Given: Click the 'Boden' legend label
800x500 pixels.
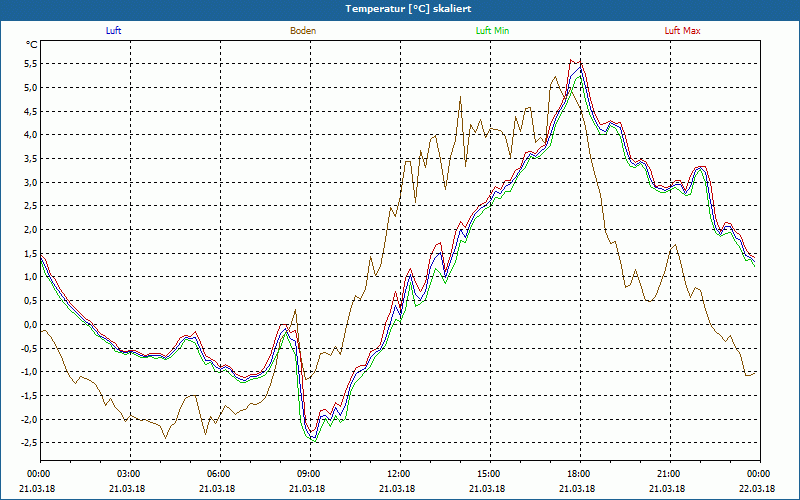Looking at the screenshot, I should pos(303,31).
